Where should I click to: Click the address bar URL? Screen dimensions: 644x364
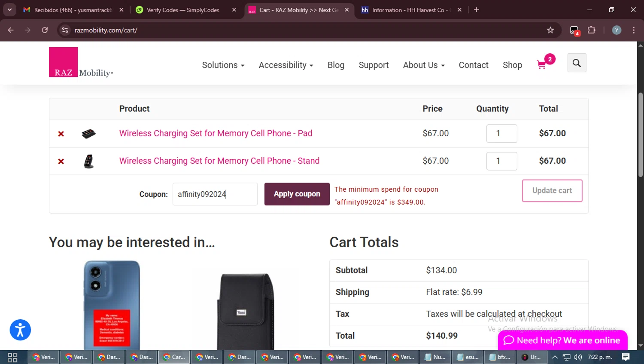pos(106,30)
